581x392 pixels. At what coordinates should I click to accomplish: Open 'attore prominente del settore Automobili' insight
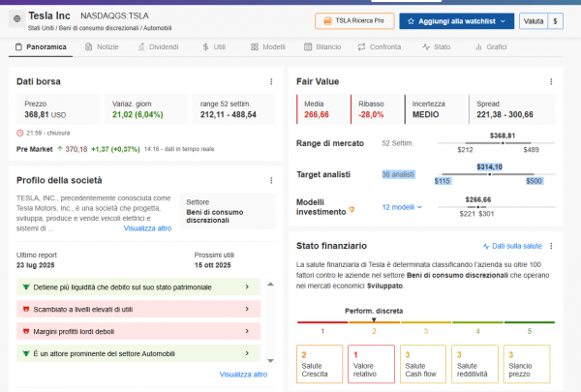[x=138, y=353]
